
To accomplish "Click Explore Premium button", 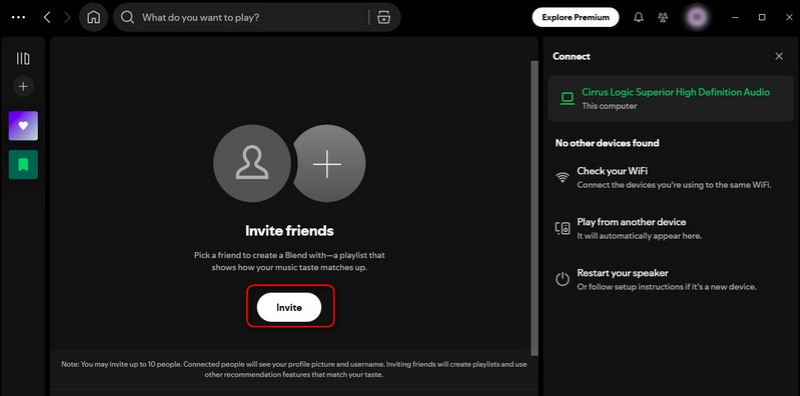I will 576,17.
